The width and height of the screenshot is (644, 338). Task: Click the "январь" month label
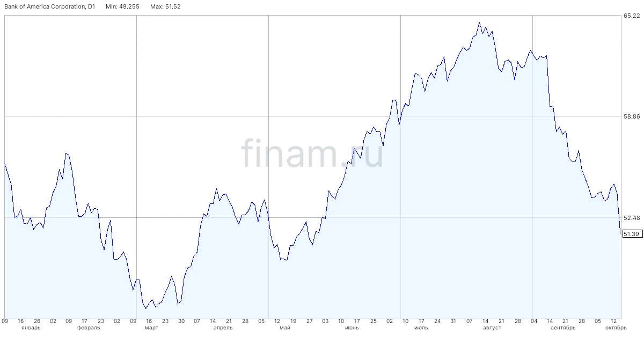click(x=31, y=327)
